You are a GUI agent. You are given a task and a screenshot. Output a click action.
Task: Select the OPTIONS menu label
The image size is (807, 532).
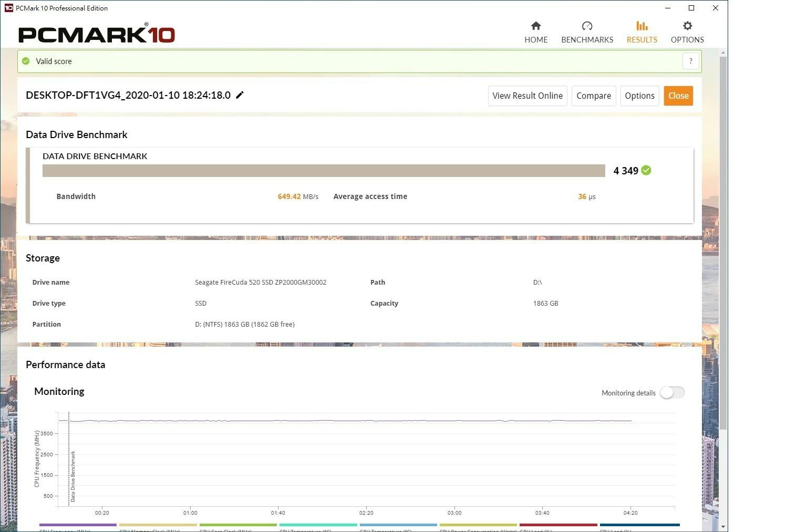687,40
